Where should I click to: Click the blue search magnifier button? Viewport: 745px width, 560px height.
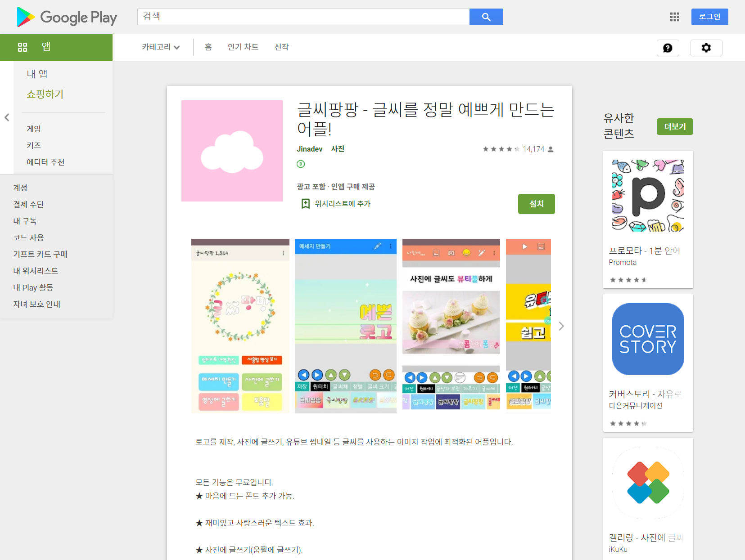point(486,17)
